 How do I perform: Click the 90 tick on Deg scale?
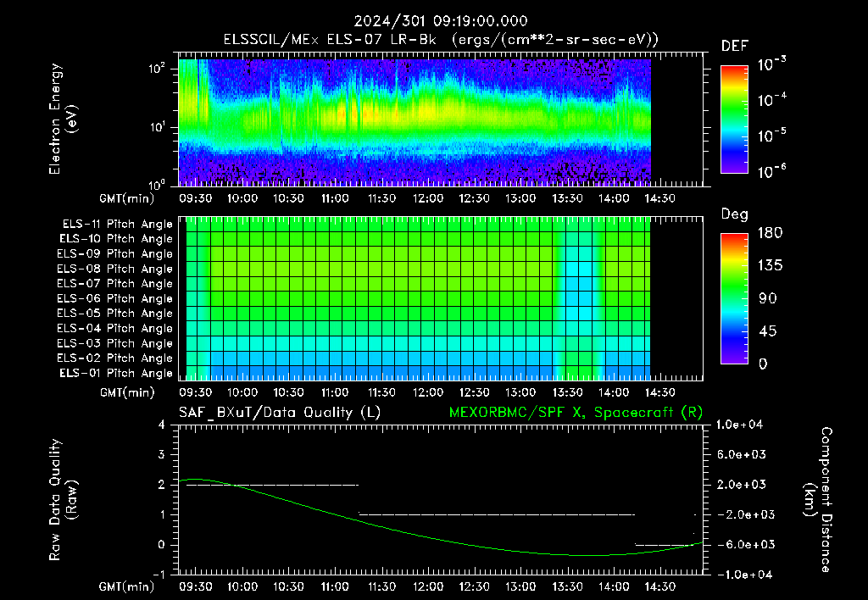768,299
